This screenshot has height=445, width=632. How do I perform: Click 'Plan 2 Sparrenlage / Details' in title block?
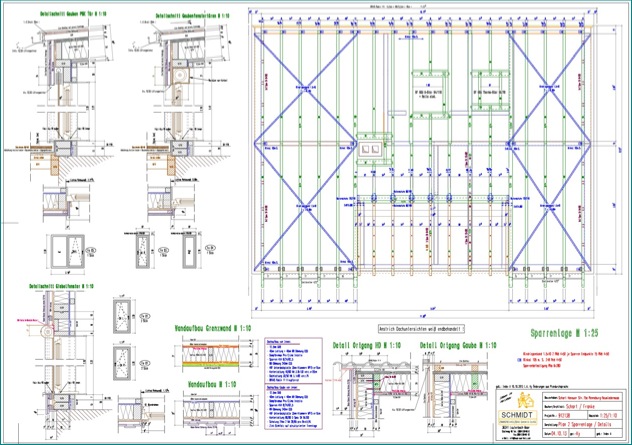tap(584, 424)
